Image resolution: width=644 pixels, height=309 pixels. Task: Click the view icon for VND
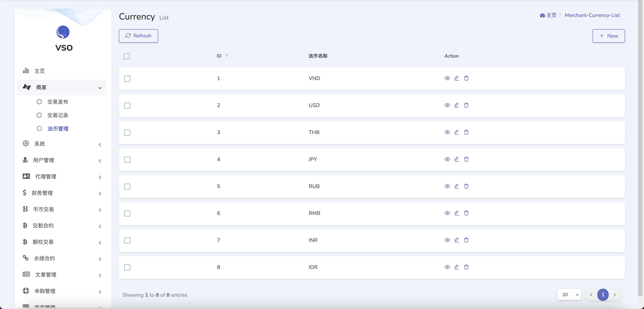(447, 78)
